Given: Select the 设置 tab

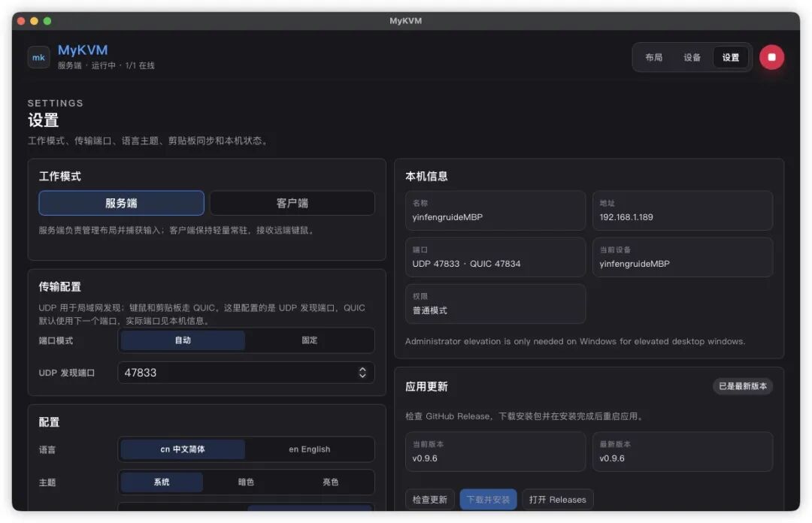Looking at the screenshot, I should click(x=730, y=57).
